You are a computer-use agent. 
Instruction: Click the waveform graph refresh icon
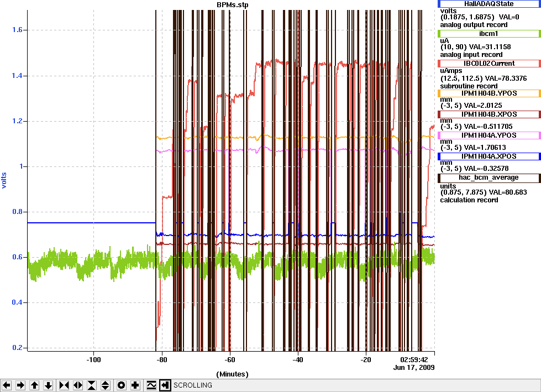point(151,385)
